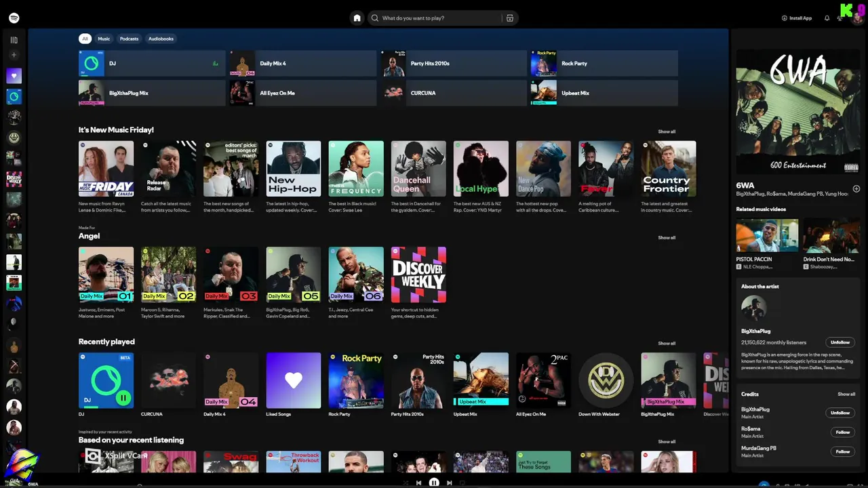Open Daily Mix 05 card
This screenshot has width=868, height=488.
(294, 274)
